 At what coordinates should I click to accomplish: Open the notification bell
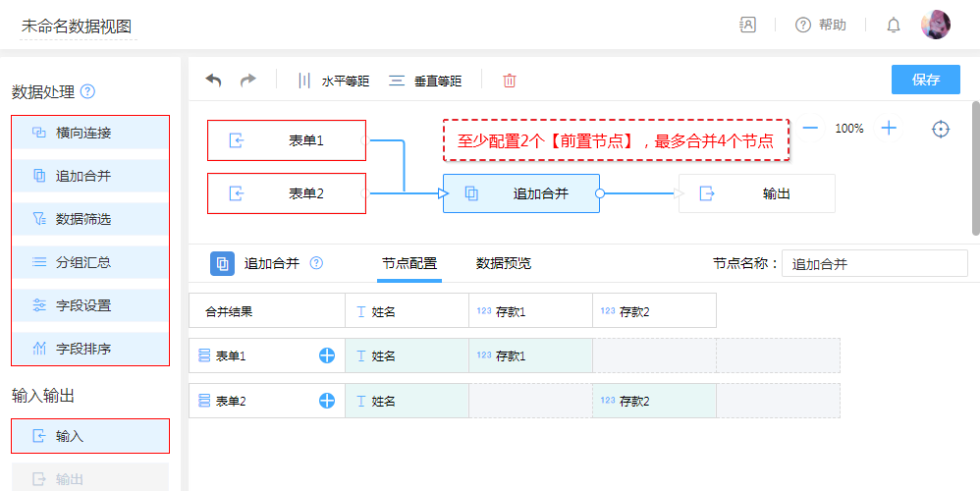pos(893,26)
